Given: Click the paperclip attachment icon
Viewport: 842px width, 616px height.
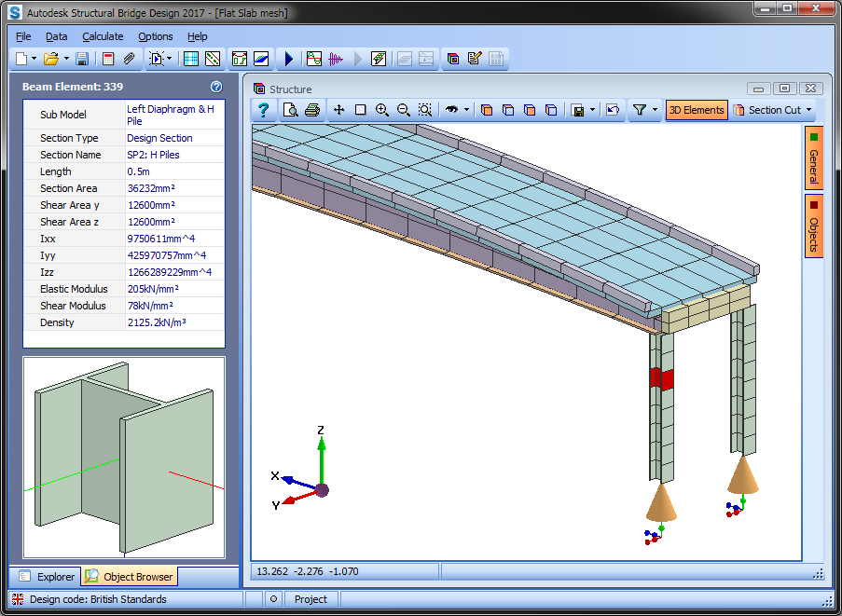Looking at the screenshot, I should (129, 59).
